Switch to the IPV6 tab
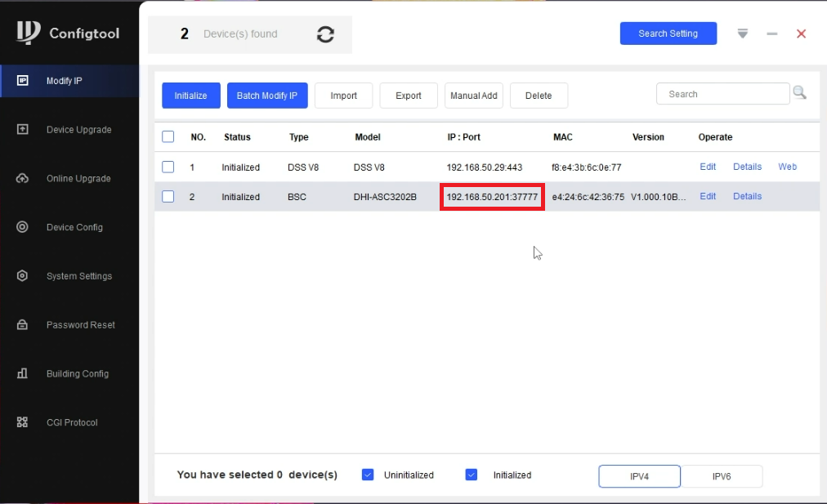 722,476
